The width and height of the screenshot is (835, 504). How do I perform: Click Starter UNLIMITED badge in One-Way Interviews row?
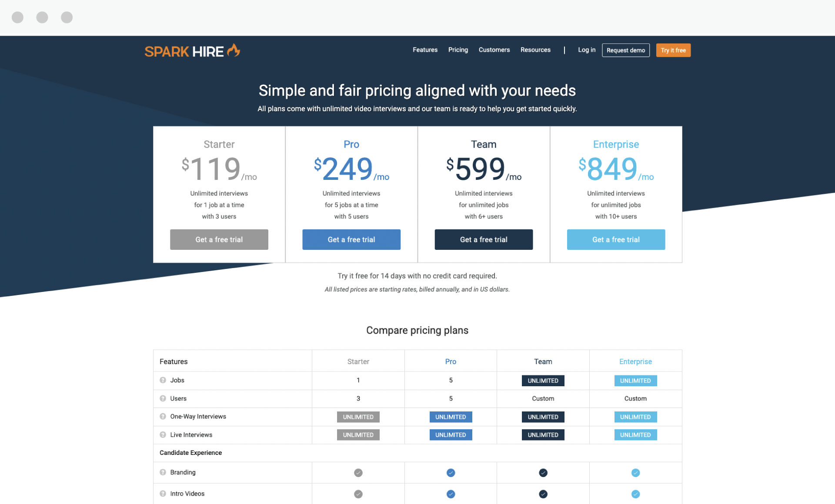point(358,417)
